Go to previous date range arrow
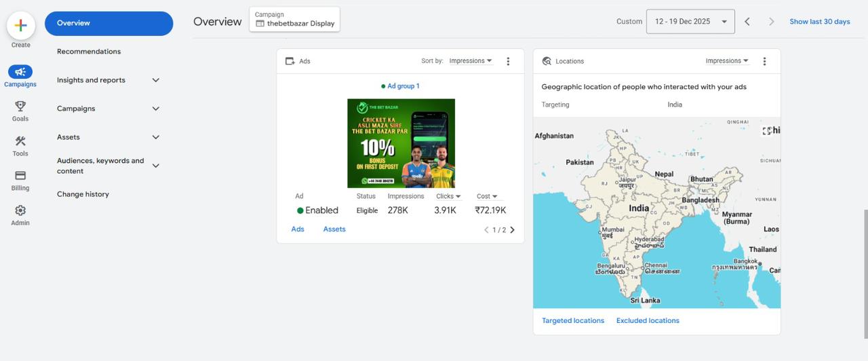The height and width of the screenshot is (361, 868). click(x=747, y=22)
